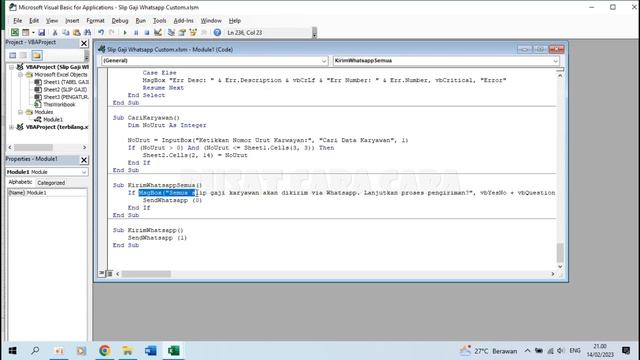Open the Insert menu
This screenshot has width=640, height=360.
(x=72, y=20)
